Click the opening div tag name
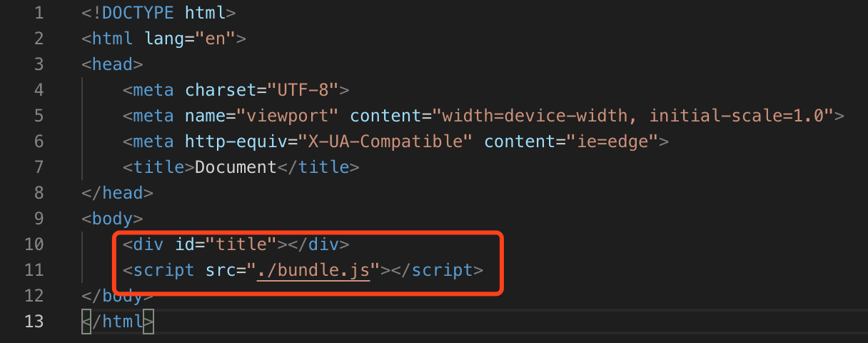Image resolution: width=868 pixels, height=343 pixels. point(148,244)
